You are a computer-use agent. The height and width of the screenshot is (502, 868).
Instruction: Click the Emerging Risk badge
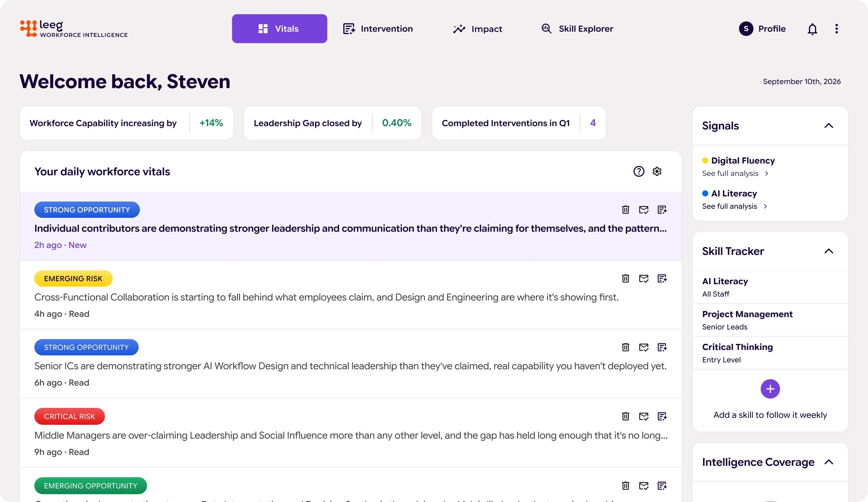[73, 278]
